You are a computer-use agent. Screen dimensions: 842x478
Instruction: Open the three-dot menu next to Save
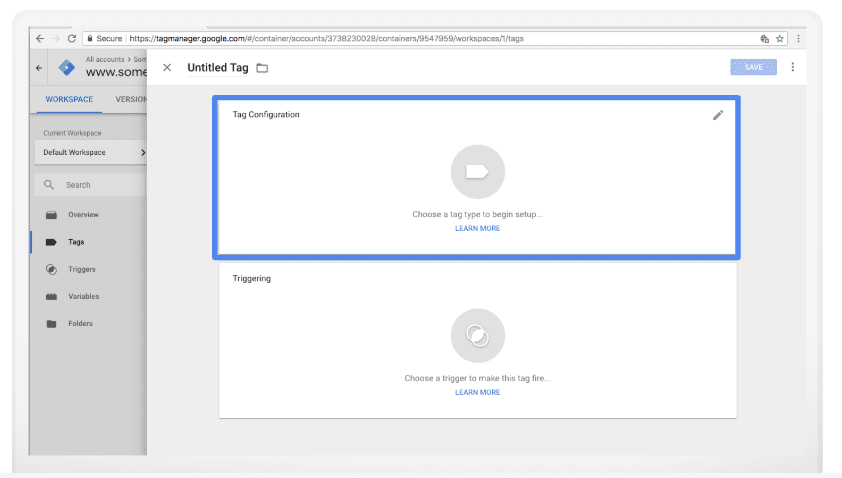click(x=793, y=67)
